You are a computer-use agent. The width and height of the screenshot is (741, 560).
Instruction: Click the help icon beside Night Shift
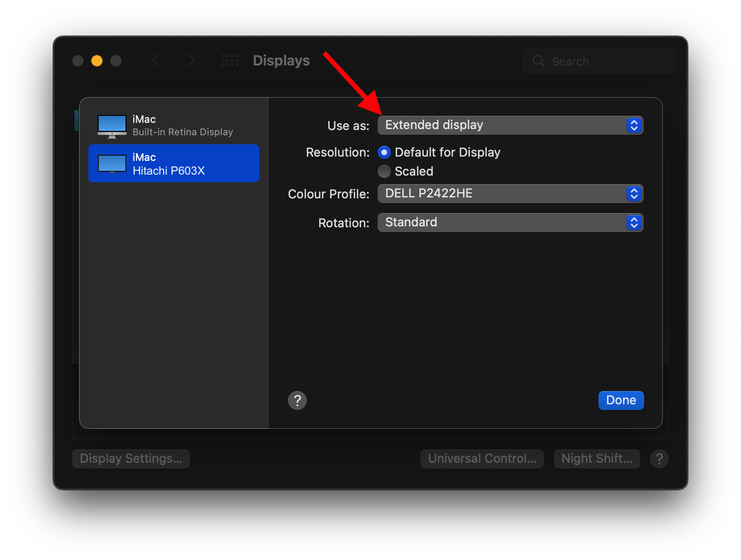[659, 459]
